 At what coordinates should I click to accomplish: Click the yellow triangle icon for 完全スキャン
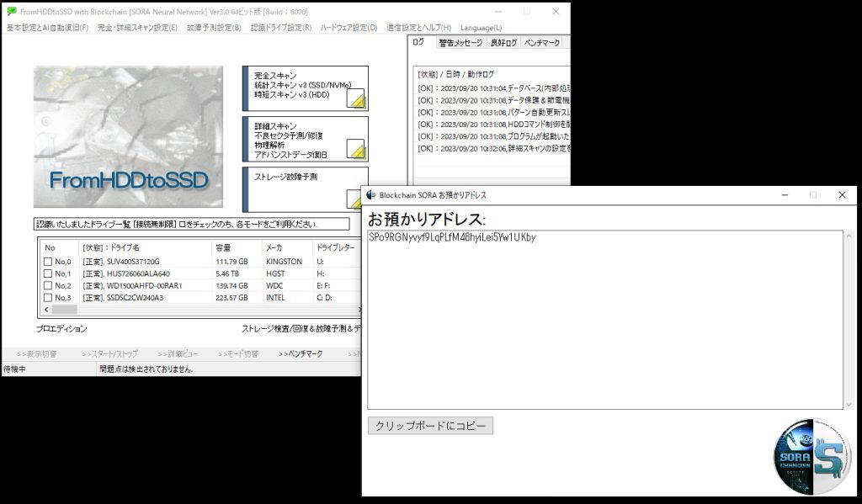(356, 99)
